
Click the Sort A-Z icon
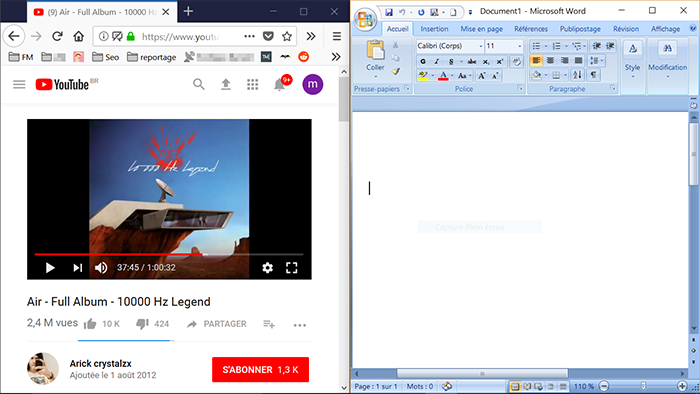coord(577,75)
